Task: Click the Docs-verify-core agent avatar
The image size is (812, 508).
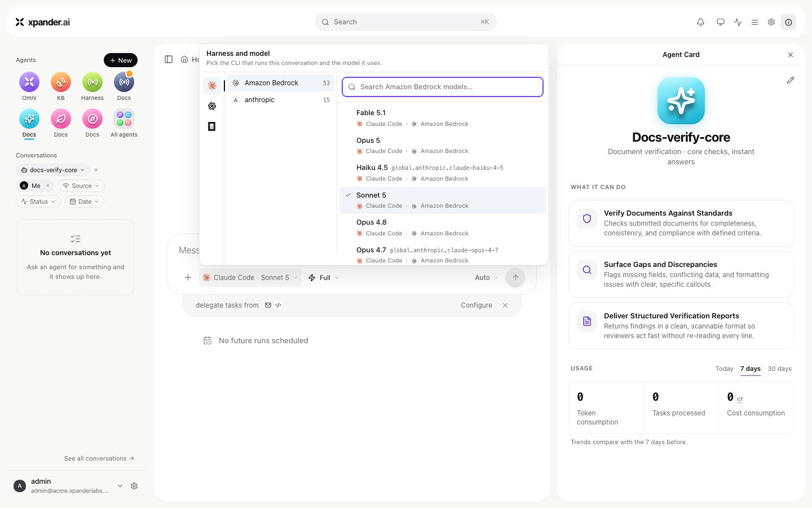Action: (681, 100)
